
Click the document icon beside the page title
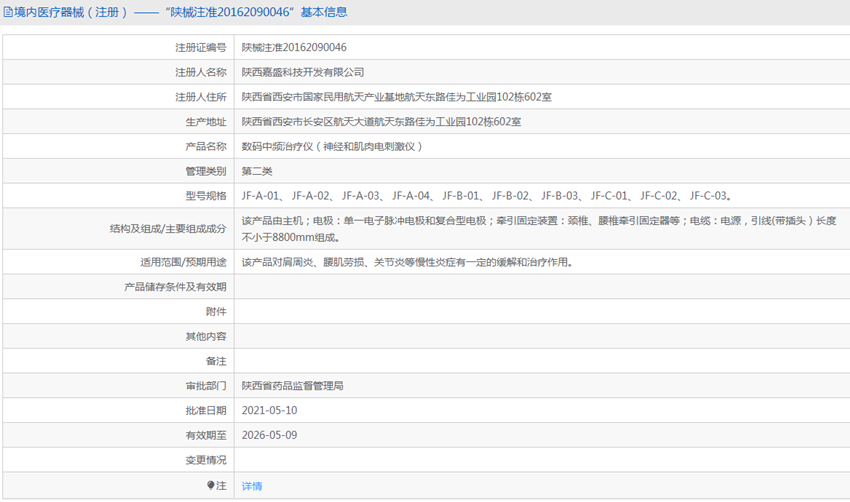tap(8, 13)
